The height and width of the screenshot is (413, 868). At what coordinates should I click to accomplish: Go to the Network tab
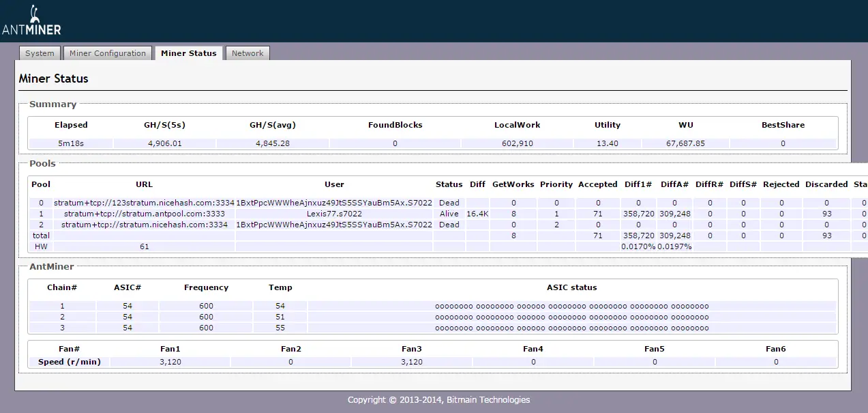click(x=248, y=53)
